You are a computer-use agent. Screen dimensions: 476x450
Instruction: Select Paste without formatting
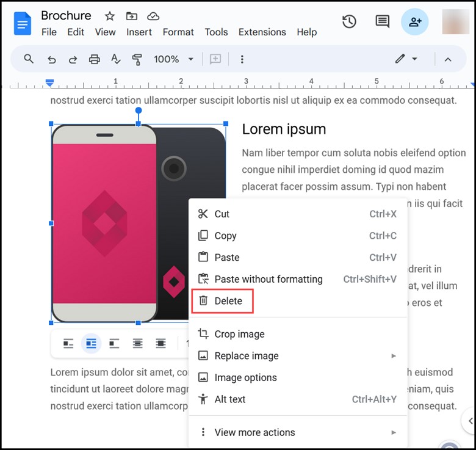point(298,279)
